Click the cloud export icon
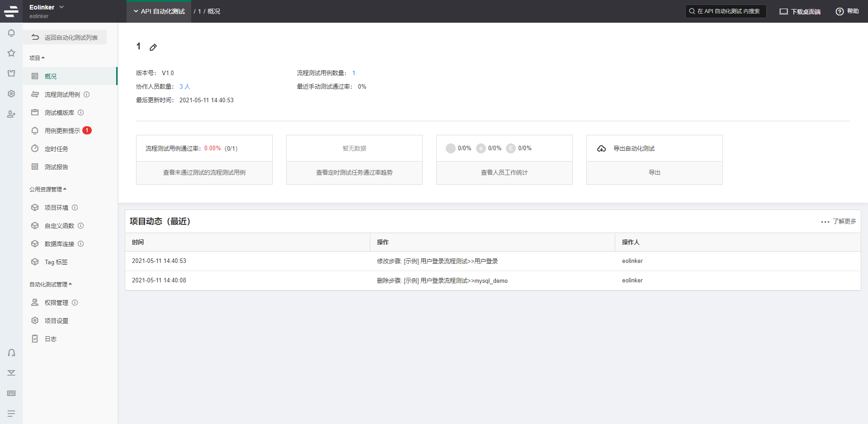This screenshot has height=424, width=868. click(x=601, y=148)
